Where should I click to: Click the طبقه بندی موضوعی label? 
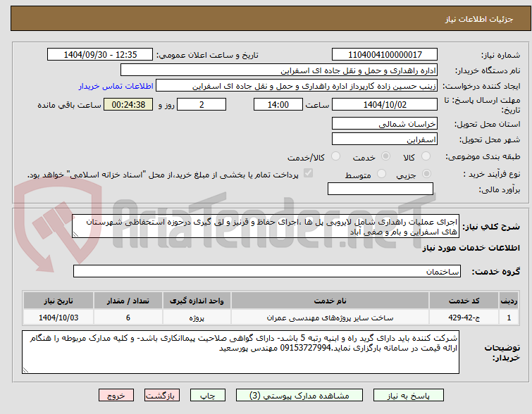click(483, 156)
